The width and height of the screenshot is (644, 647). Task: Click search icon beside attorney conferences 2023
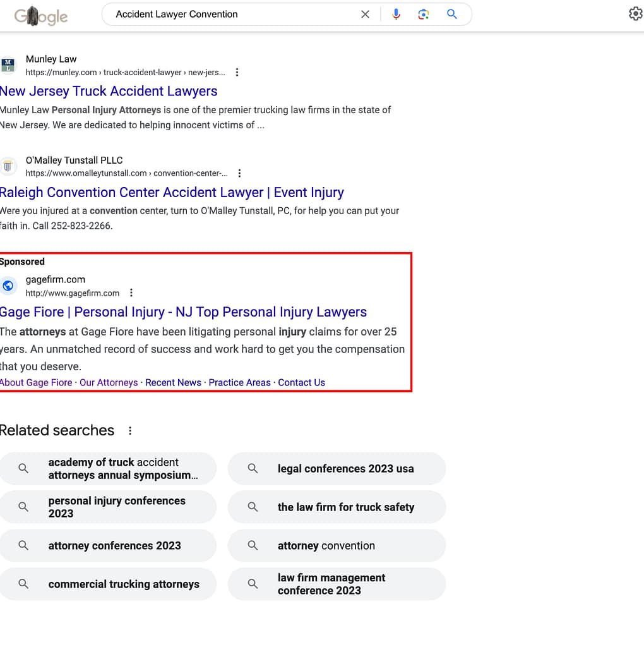tap(23, 545)
